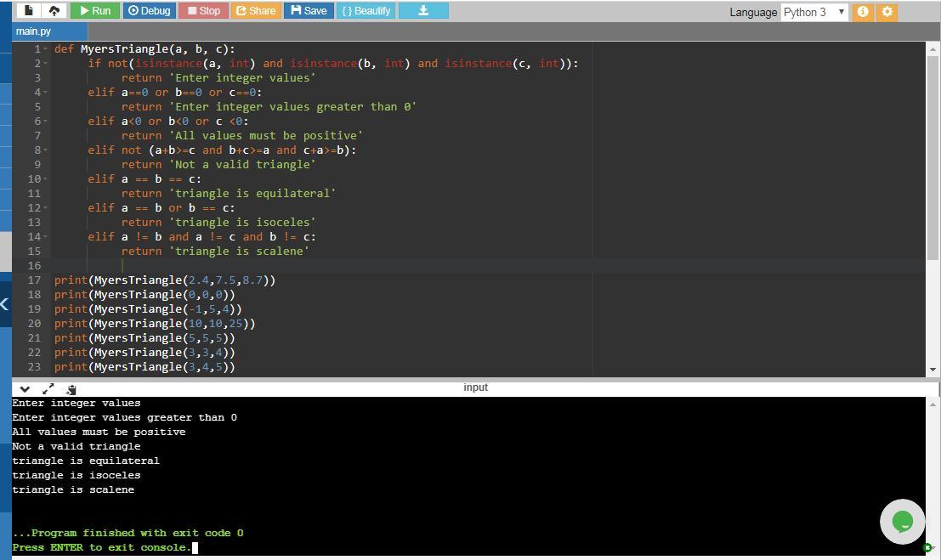
Task: Open editor settings gear icon
Action: 887,12
